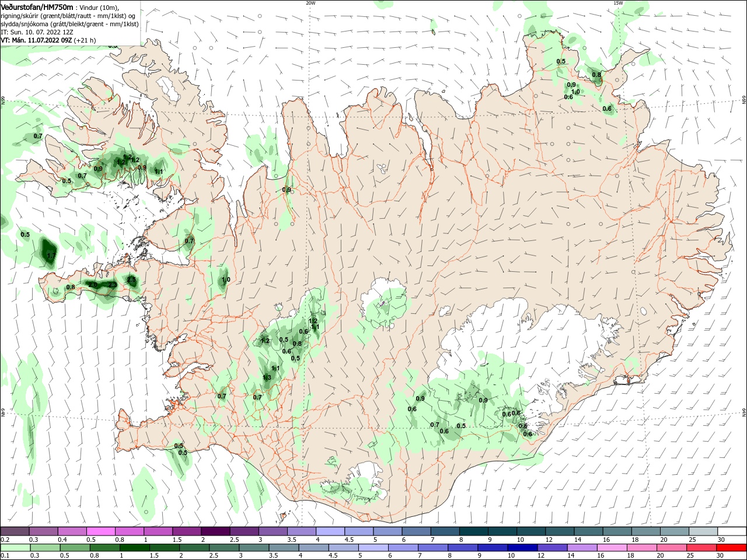747x560 pixels.
Task: Click the medium green 0.5 rain legend swatch
Action: [x=75, y=548]
